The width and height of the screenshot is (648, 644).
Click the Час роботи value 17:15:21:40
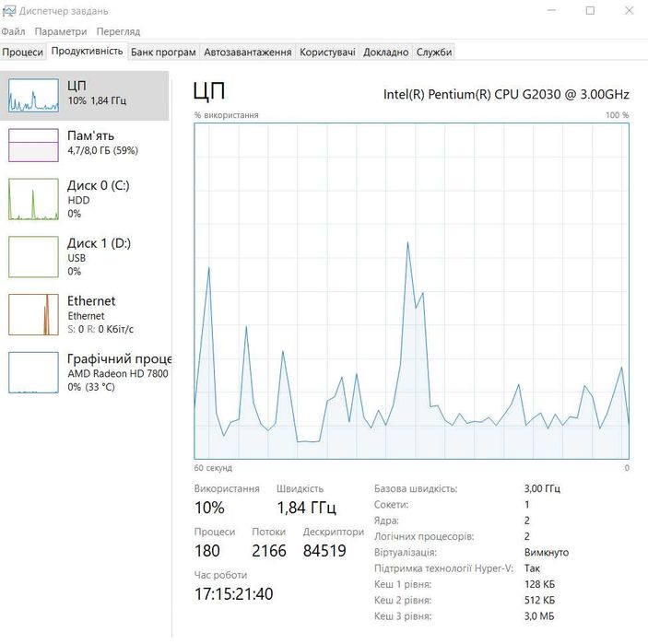233,594
